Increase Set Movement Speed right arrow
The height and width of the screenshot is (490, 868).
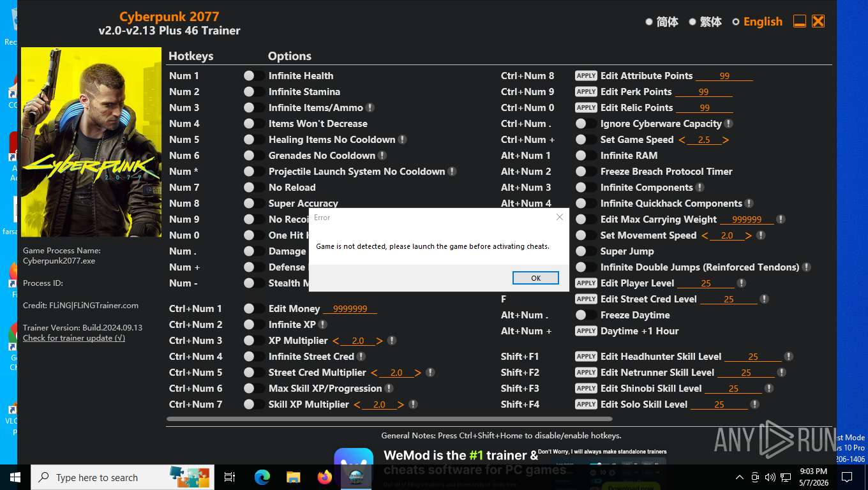coord(748,235)
